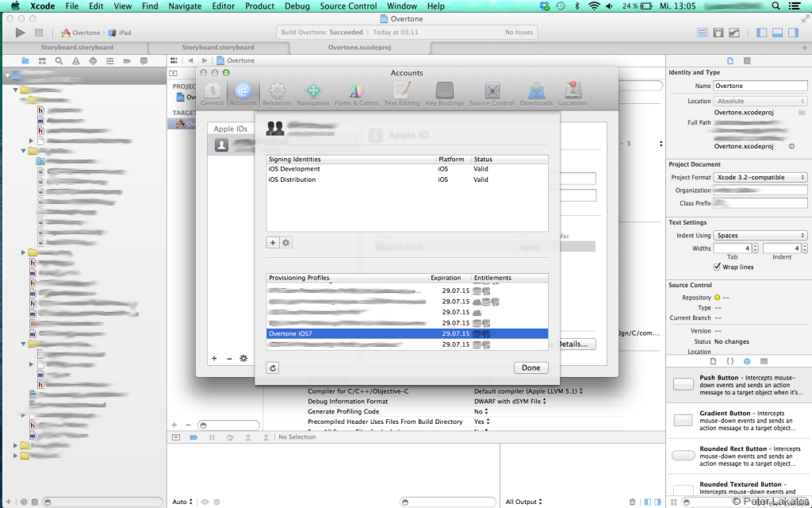This screenshot has width=812, height=508.
Task: Select the Assistant editor mode
Action: tap(718, 33)
